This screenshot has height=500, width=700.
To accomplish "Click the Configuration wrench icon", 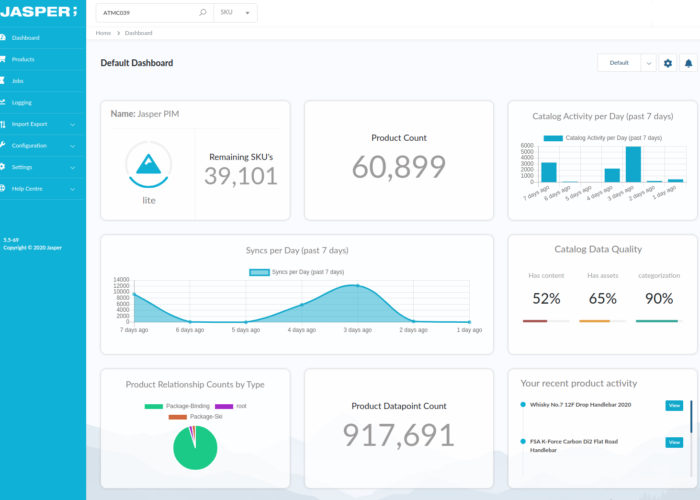I will pyautogui.click(x=3, y=145).
